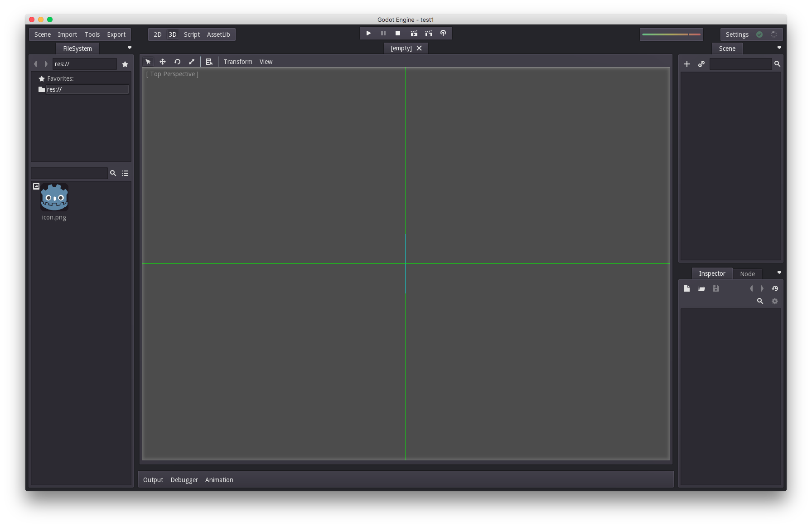Toggle file list display mode
812x527 pixels.
point(125,173)
